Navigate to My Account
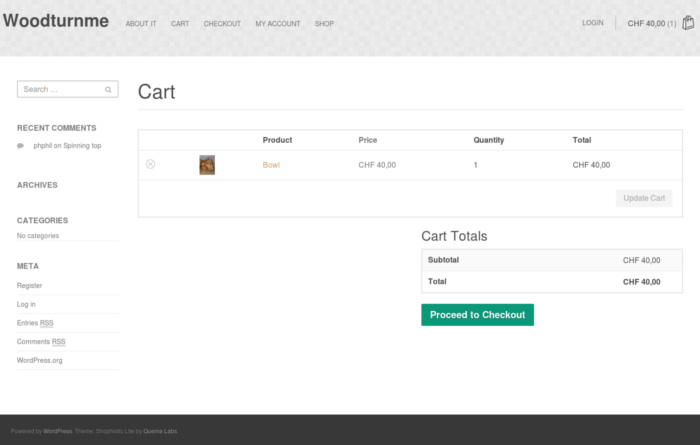 point(277,24)
